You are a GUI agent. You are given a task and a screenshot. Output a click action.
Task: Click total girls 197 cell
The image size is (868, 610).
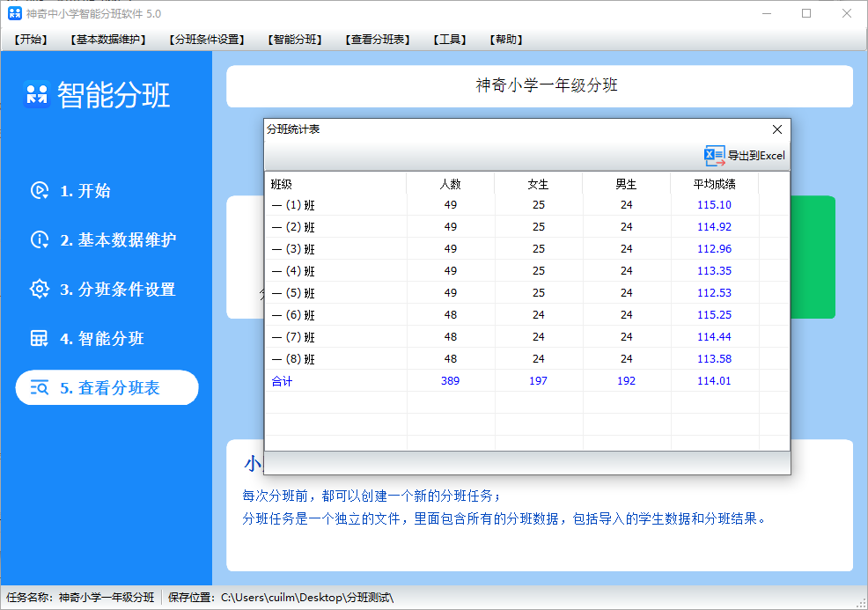click(x=538, y=381)
